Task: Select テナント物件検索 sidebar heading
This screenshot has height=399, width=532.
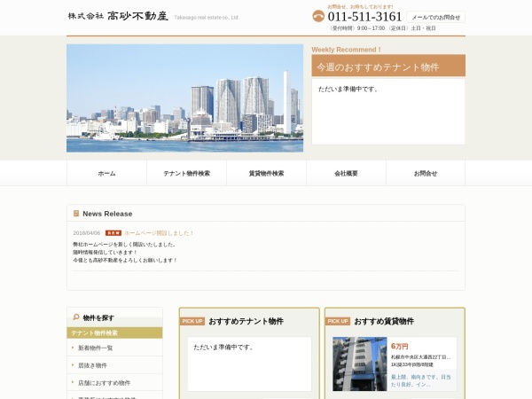Action: point(114,332)
